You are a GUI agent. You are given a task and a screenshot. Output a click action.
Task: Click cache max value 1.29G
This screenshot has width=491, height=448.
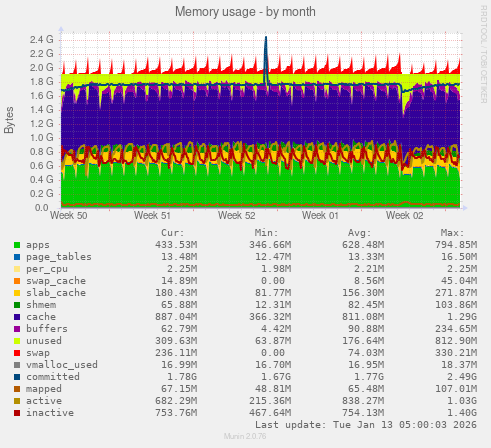[x=462, y=317]
